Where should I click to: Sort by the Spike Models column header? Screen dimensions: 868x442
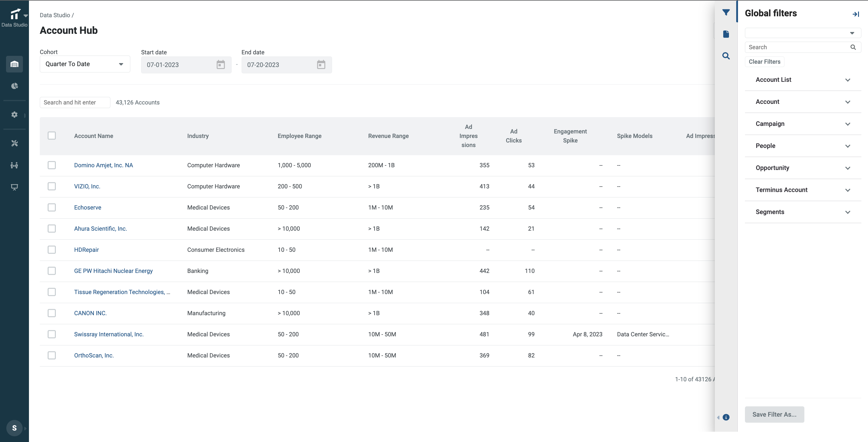[635, 136]
